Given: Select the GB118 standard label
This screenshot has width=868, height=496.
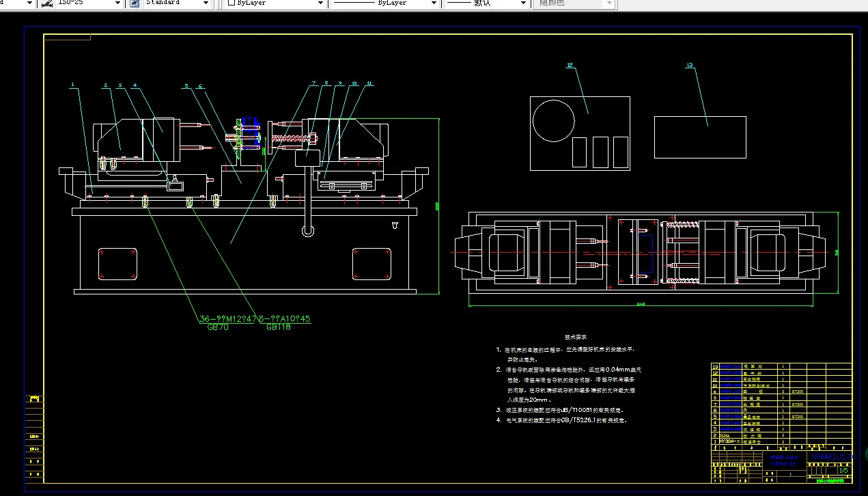Looking at the screenshot, I should coord(279,327).
